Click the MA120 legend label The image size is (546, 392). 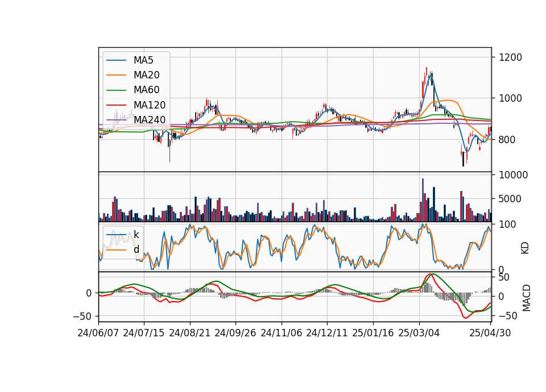point(150,105)
